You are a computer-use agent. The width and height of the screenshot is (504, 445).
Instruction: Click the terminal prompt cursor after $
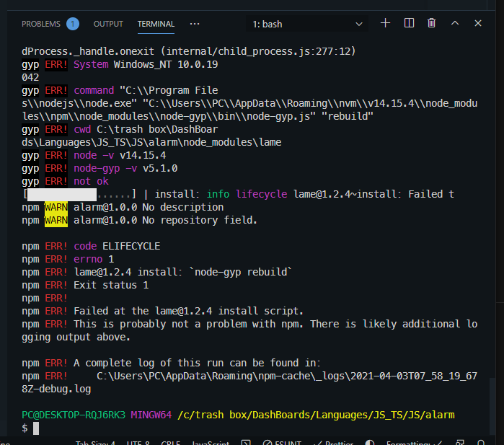click(36, 428)
